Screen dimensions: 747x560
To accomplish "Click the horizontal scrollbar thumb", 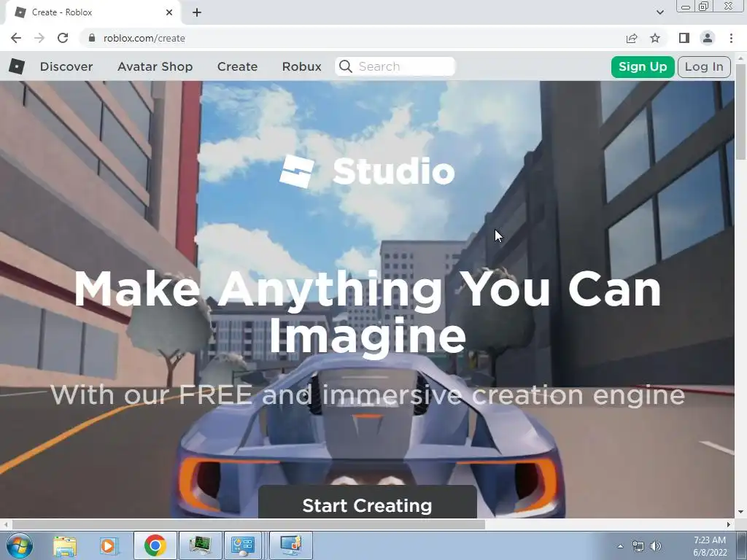I will pos(248,524).
